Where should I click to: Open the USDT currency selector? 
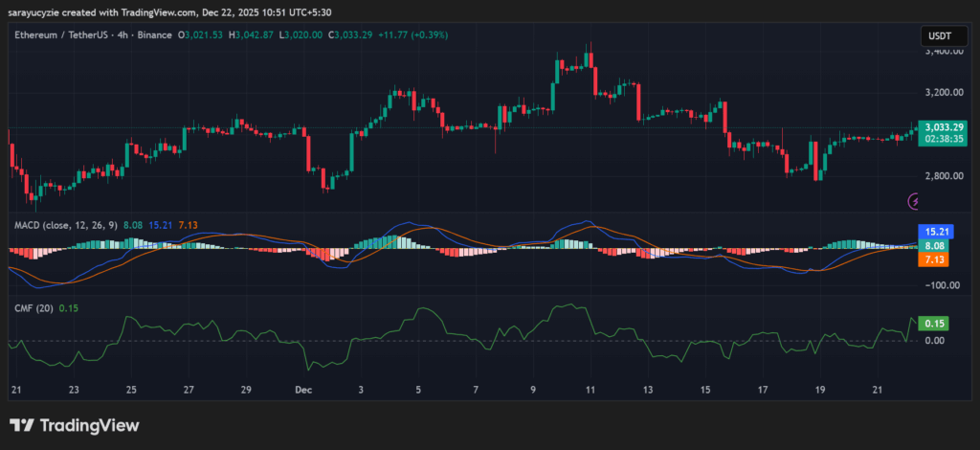pos(938,36)
